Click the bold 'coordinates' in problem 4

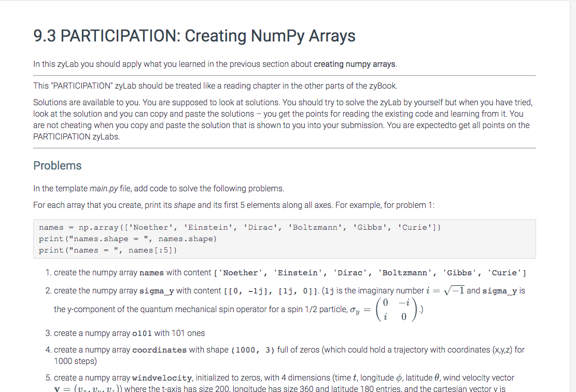(x=160, y=350)
